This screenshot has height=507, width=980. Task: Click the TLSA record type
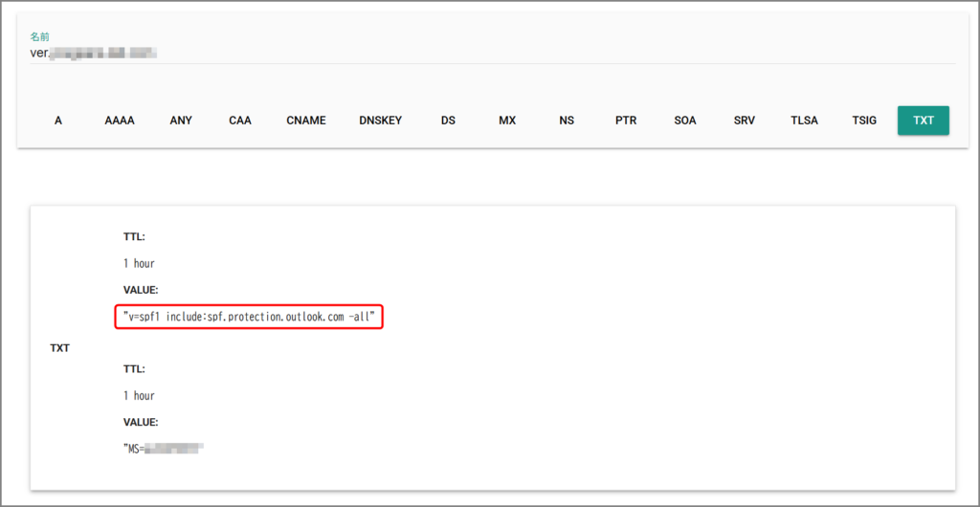click(804, 121)
